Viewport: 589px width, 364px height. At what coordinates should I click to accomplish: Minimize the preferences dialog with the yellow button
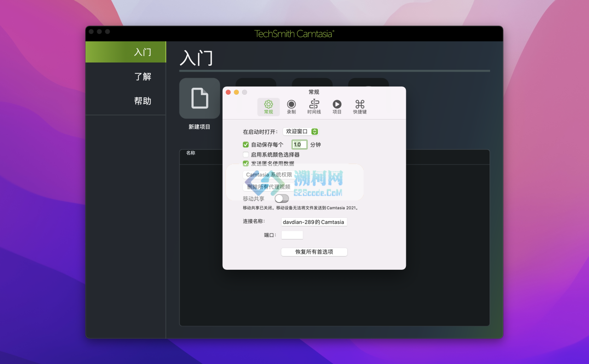[x=237, y=92]
